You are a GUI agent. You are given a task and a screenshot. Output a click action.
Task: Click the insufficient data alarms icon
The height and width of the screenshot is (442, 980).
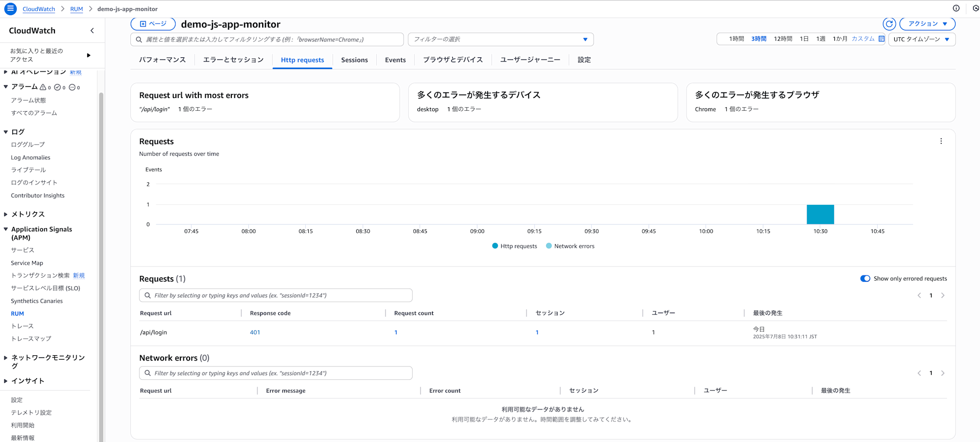tap(72, 87)
